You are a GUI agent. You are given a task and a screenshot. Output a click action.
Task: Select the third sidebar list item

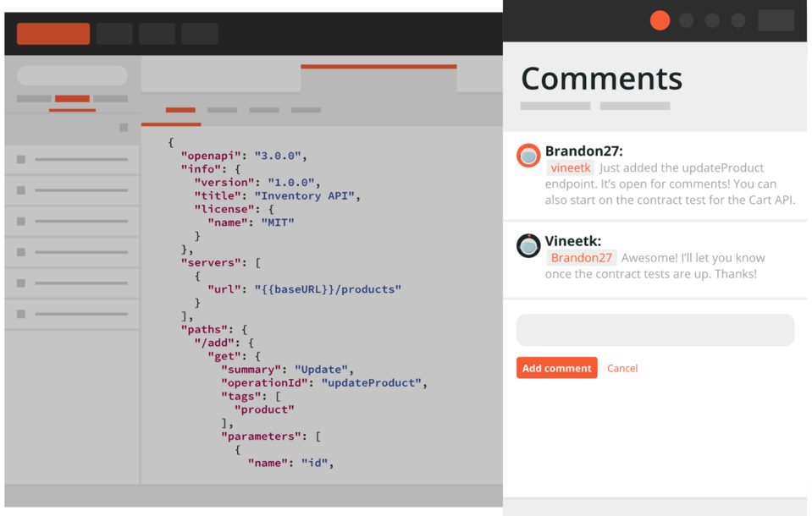click(x=72, y=221)
